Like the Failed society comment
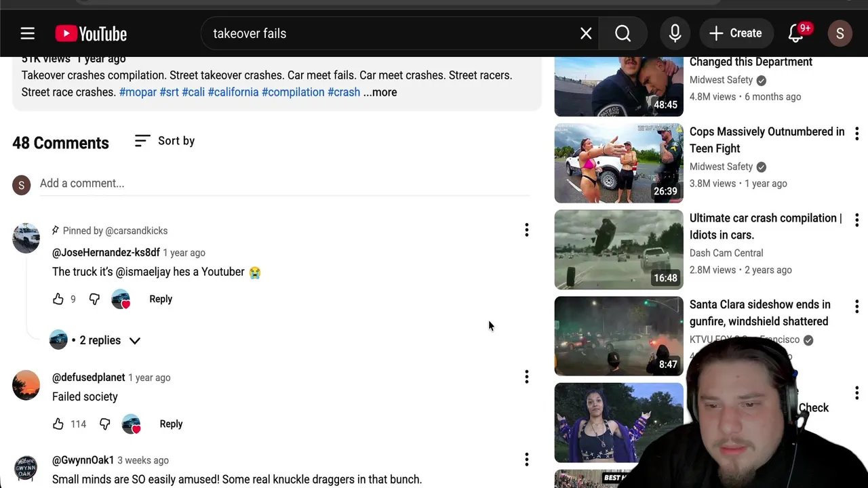Viewport: 868px width, 488px height. [x=58, y=424]
